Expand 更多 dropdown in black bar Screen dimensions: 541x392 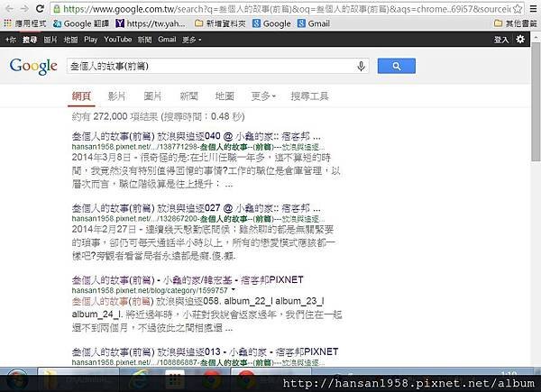click(x=191, y=40)
